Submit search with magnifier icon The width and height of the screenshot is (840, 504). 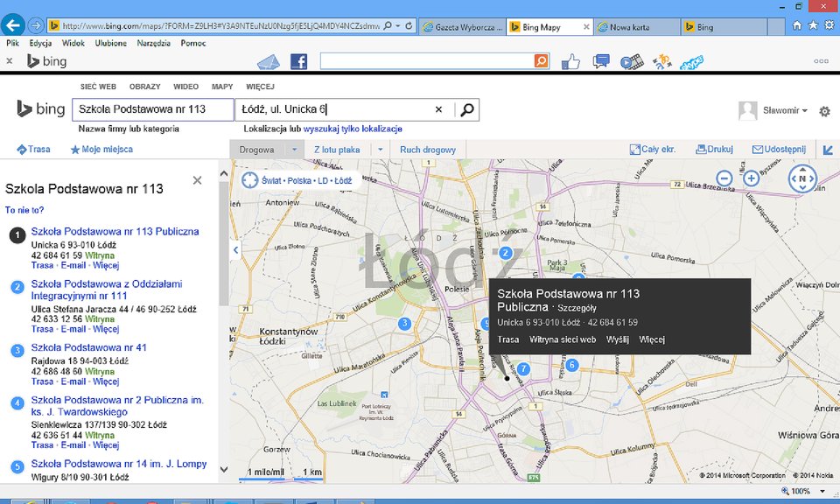click(x=466, y=109)
